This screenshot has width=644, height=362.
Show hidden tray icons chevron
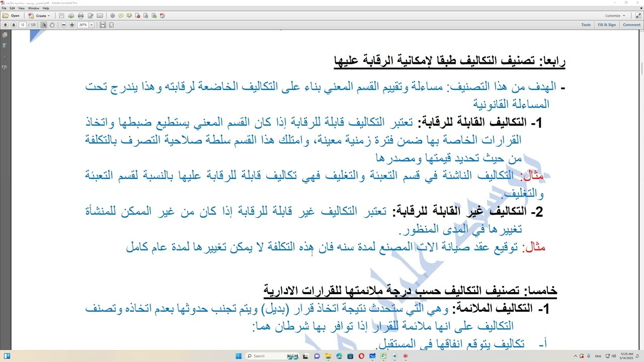pos(576,356)
